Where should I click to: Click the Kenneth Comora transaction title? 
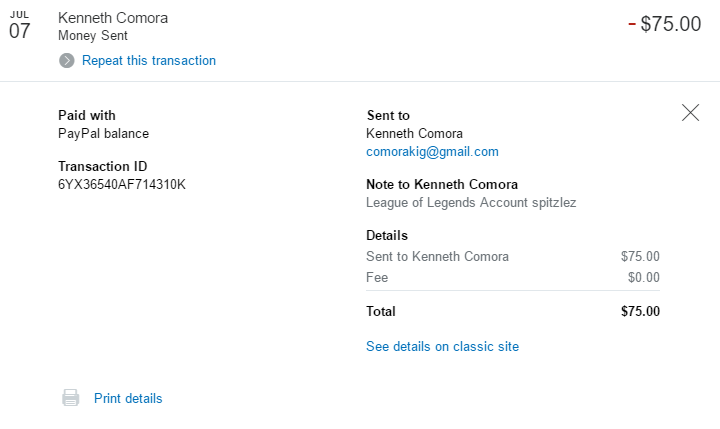pyautogui.click(x=113, y=18)
